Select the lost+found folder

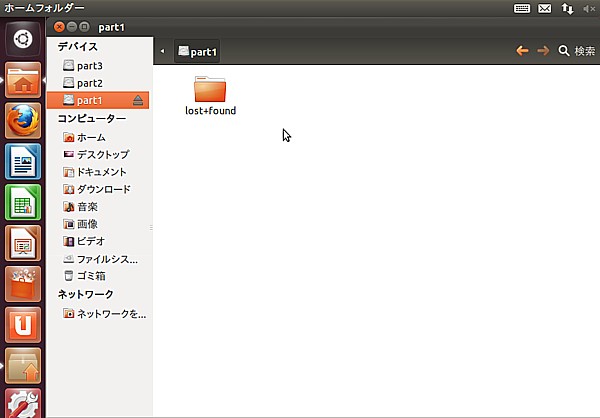(x=210, y=96)
